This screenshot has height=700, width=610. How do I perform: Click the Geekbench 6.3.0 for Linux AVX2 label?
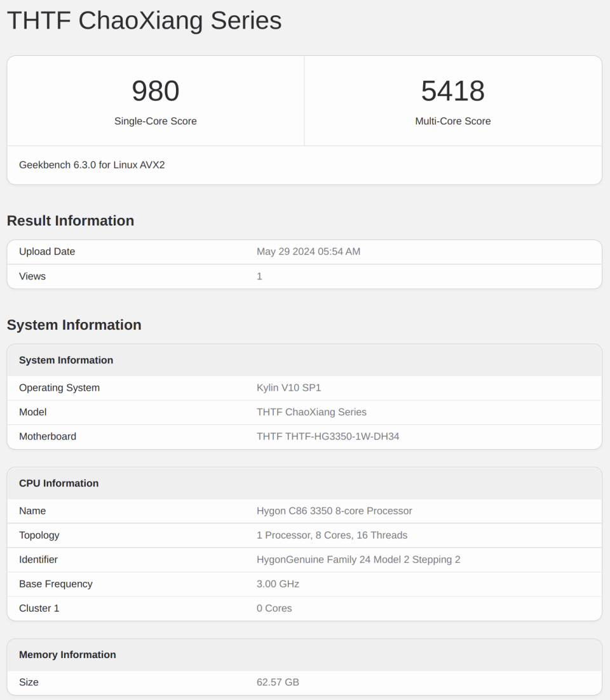pyautogui.click(x=91, y=165)
